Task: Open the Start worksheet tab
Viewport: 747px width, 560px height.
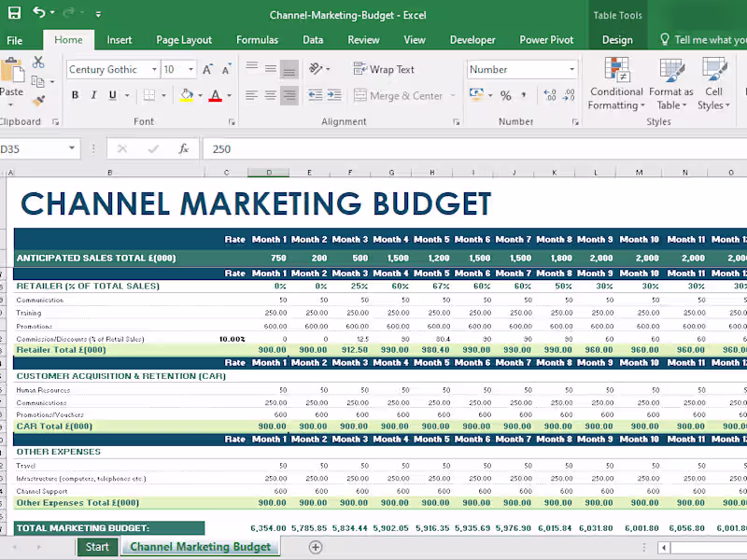Action: [97, 547]
